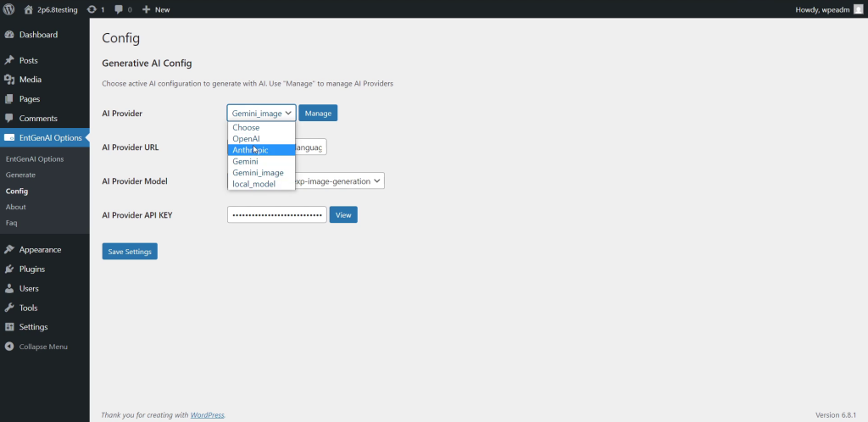The height and width of the screenshot is (422, 868).
Task: Click the AI Provider API KEY label
Action: tap(137, 214)
